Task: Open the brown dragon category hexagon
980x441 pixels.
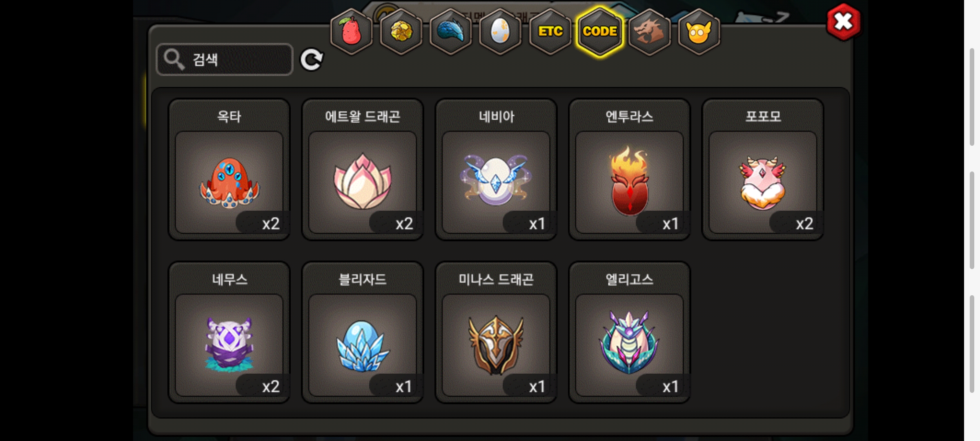Action: point(649,32)
